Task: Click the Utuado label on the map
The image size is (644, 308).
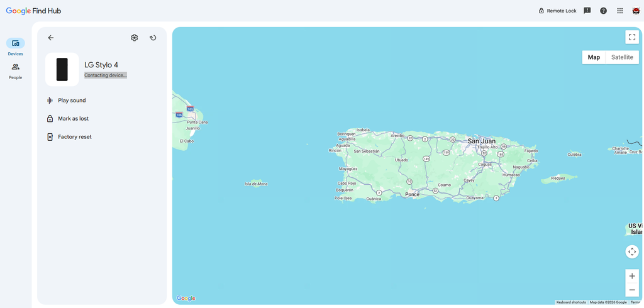Action: coord(401,160)
